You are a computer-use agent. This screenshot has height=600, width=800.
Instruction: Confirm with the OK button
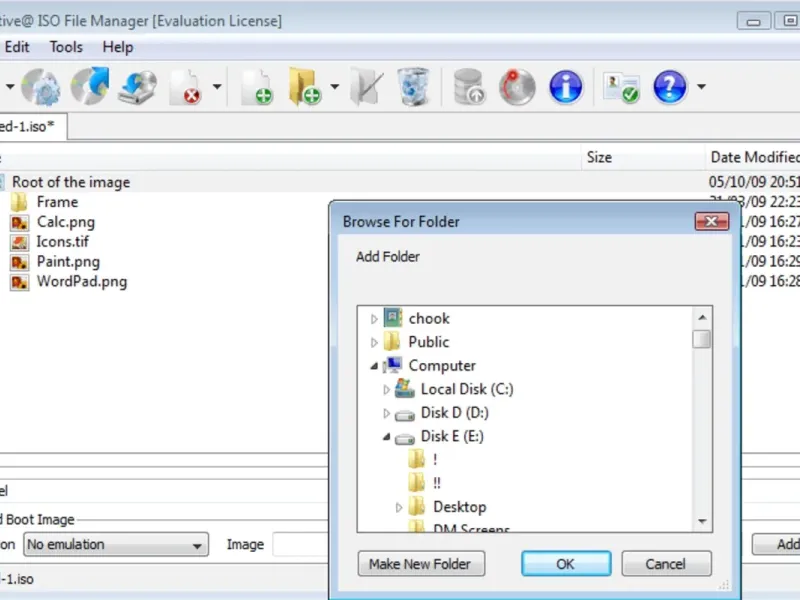566,564
